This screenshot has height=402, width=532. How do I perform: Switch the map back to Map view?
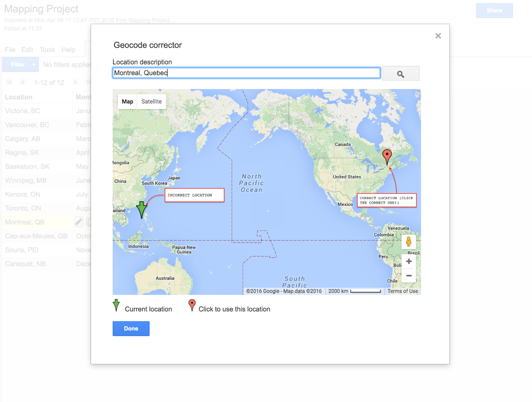pos(127,101)
